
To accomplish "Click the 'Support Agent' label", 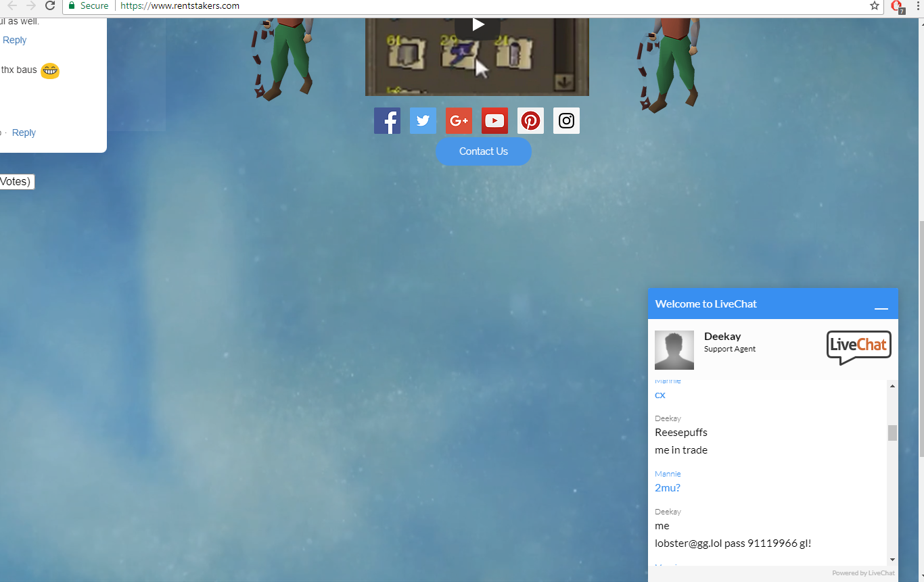I will pos(730,349).
